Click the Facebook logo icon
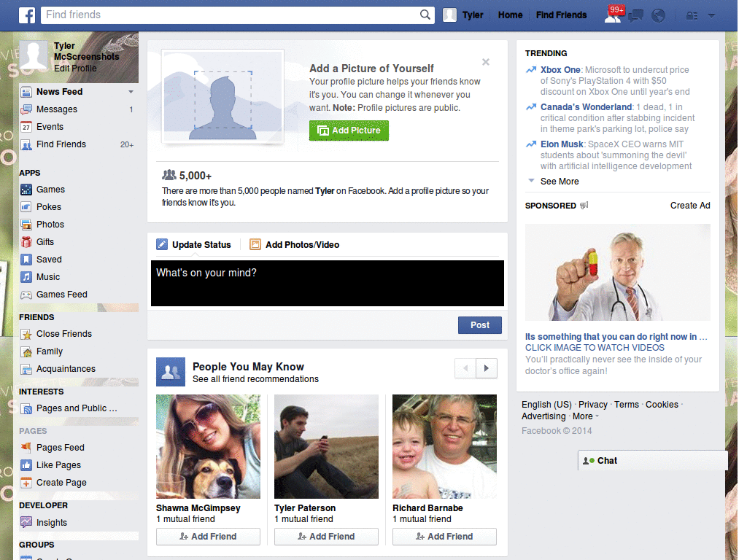The height and width of the screenshot is (560, 747). [27, 15]
